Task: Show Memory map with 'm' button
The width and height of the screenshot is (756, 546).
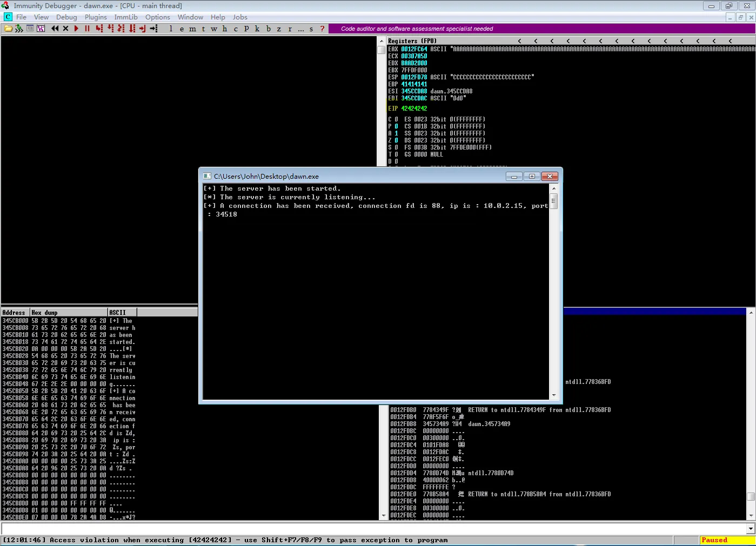Action: (192, 29)
